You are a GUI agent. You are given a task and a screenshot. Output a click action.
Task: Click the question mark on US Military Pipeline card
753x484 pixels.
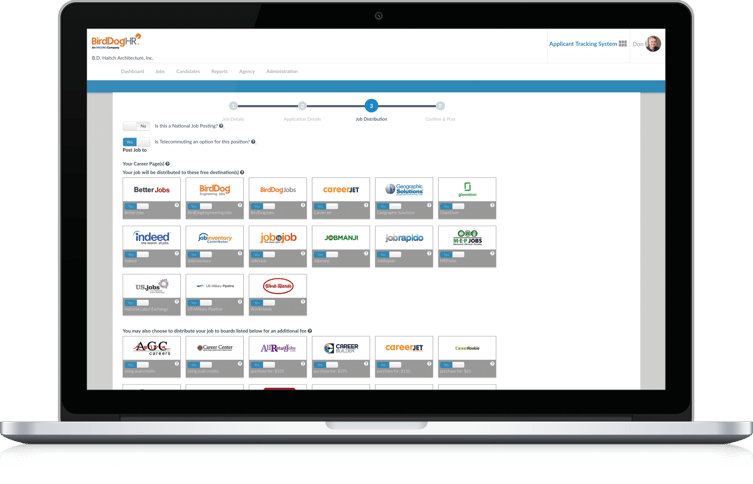240,302
